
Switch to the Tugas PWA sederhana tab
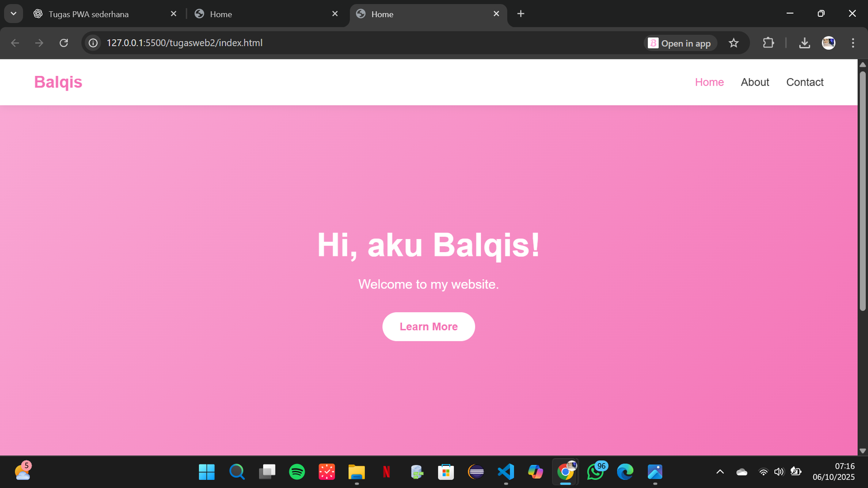(103, 14)
